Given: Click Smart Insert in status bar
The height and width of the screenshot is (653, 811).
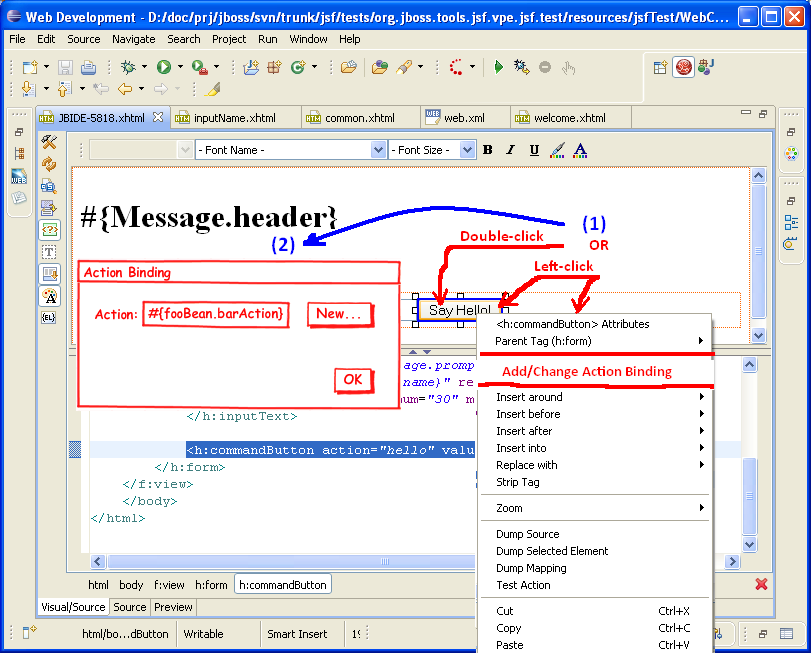Looking at the screenshot, I should coord(297,634).
